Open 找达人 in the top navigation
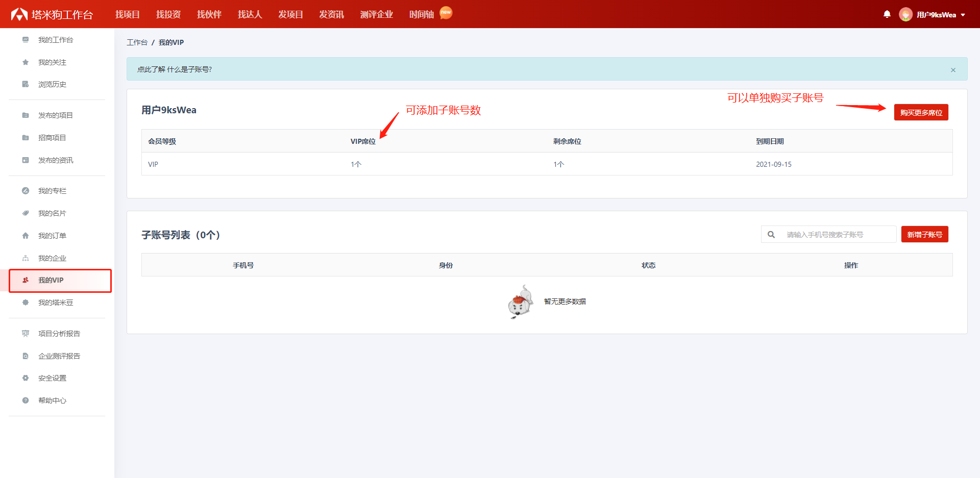Screen dimensions: 980x478 (x=250, y=14)
